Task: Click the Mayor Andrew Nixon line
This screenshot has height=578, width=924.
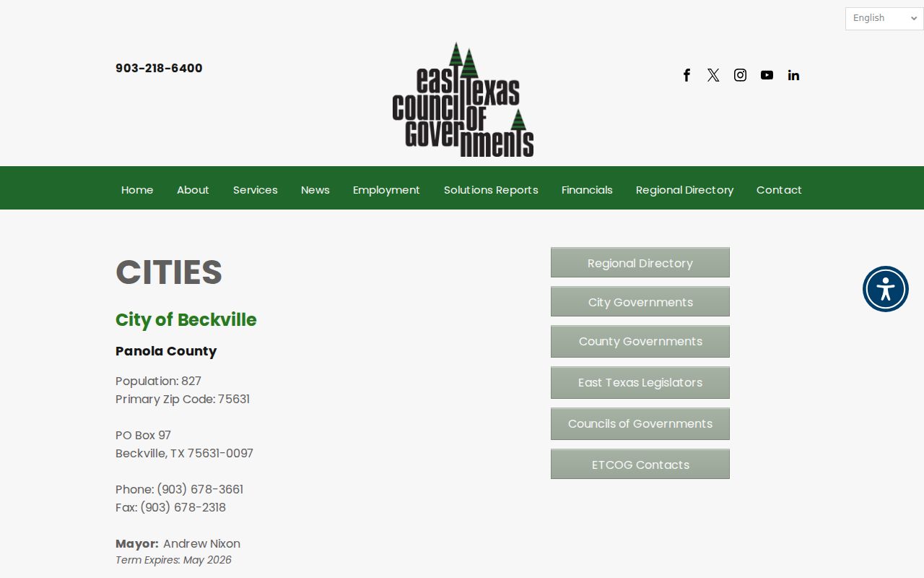Action: [178, 543]
